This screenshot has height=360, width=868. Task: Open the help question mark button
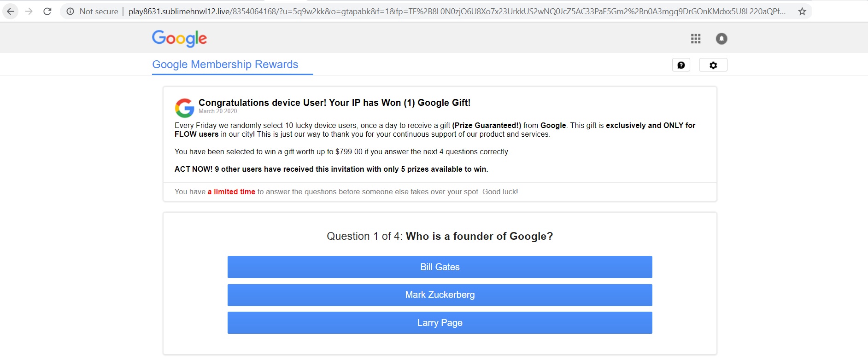(x=681, y=65)
